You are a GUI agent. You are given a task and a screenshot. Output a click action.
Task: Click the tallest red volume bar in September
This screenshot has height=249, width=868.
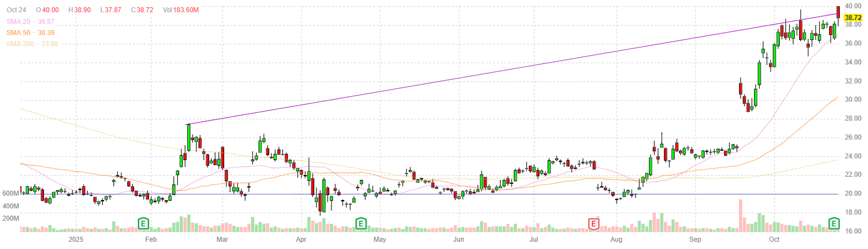click(741, 215)
